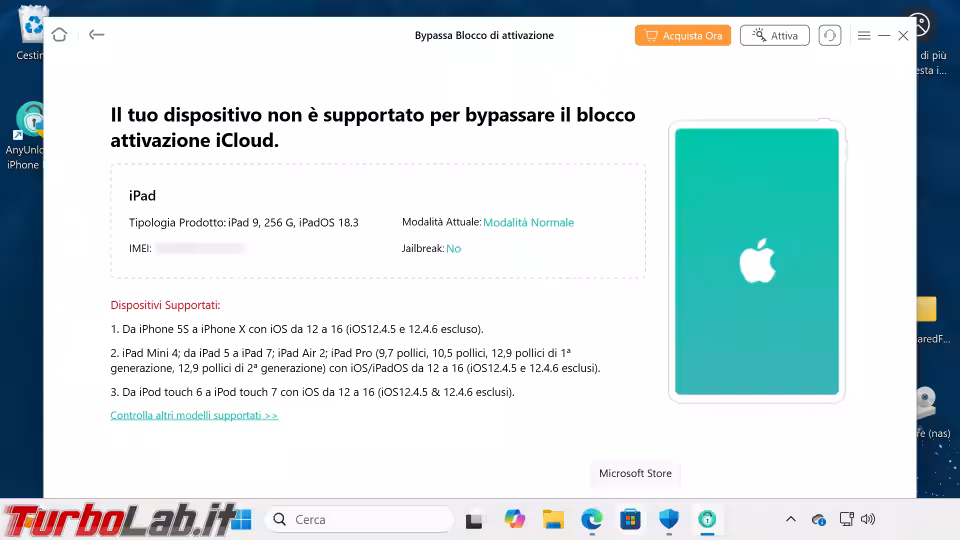Open the volume control in the system tray

[x=867, y=519]
